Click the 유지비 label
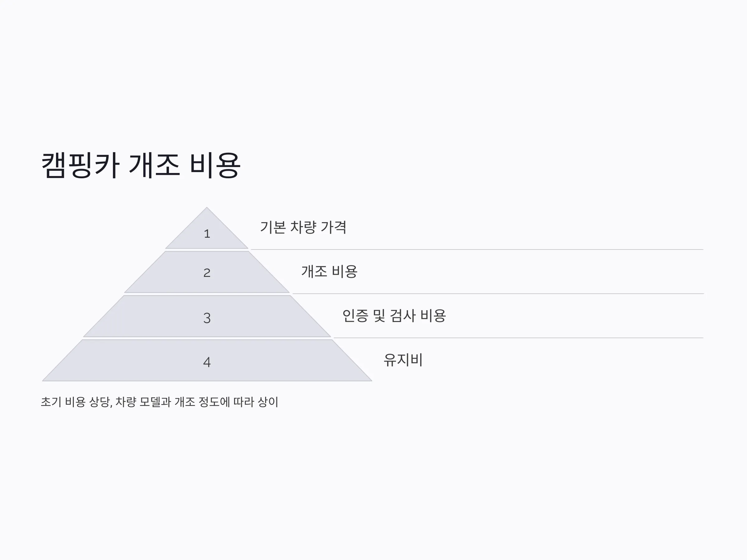 pyautogui.click(x=403, y=360)
